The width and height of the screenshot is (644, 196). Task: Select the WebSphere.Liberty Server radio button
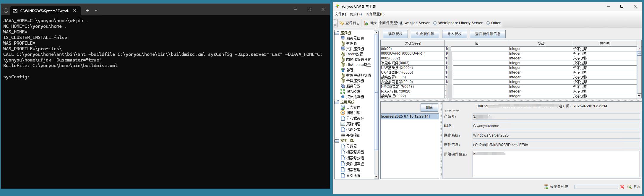tap(435, 23)
